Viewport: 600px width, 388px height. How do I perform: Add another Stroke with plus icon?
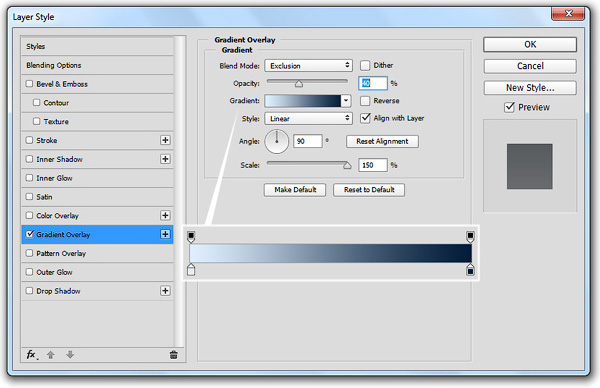tap(165, 140)
